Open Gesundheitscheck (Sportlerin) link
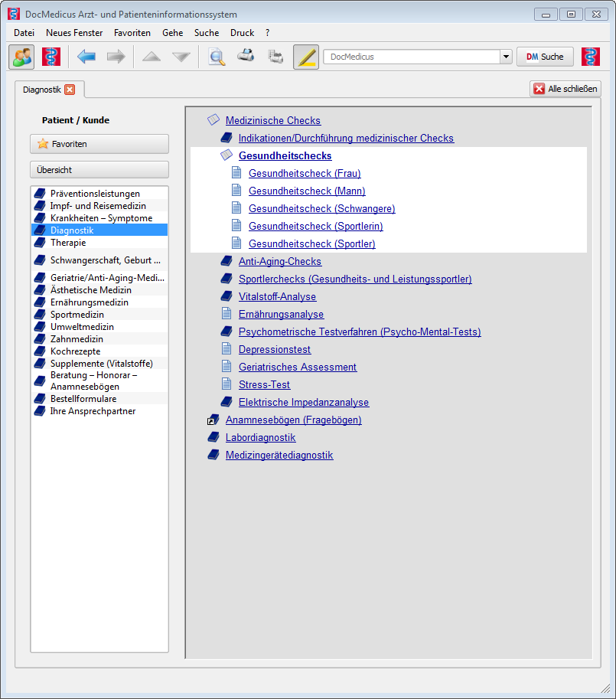Screen dimensions: 616x699 point(316,226)
